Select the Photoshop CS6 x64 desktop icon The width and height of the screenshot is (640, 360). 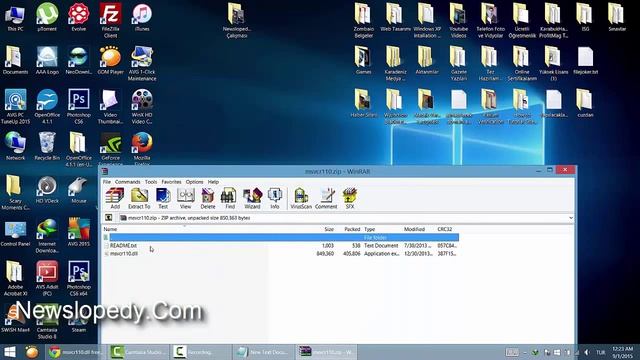pos(79,278)
